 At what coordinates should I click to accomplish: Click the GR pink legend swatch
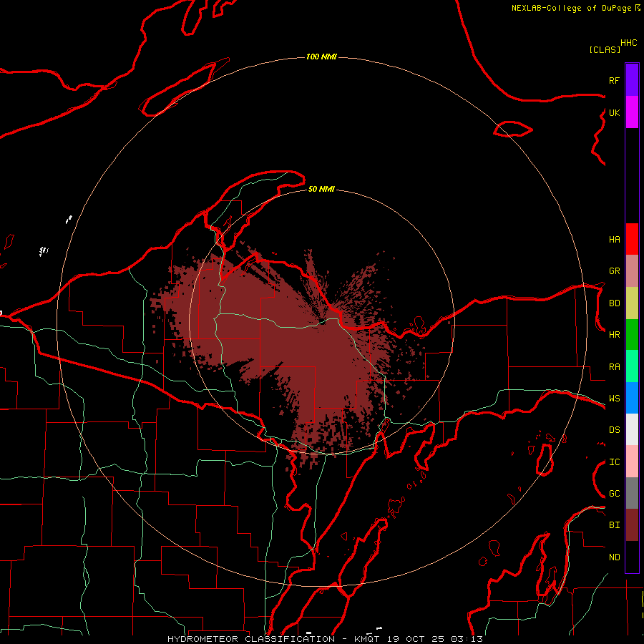[x=632, y=271]
